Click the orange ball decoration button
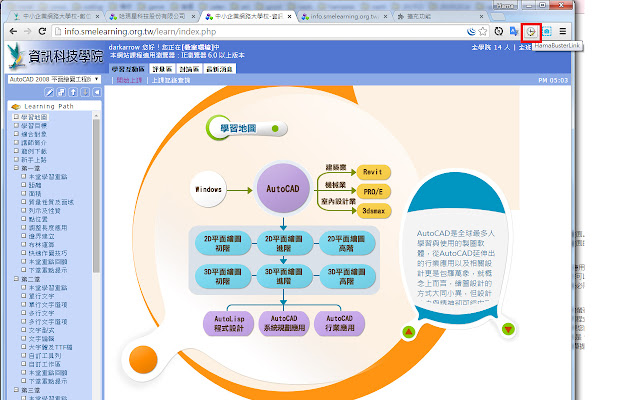 (x=143, y=360)
